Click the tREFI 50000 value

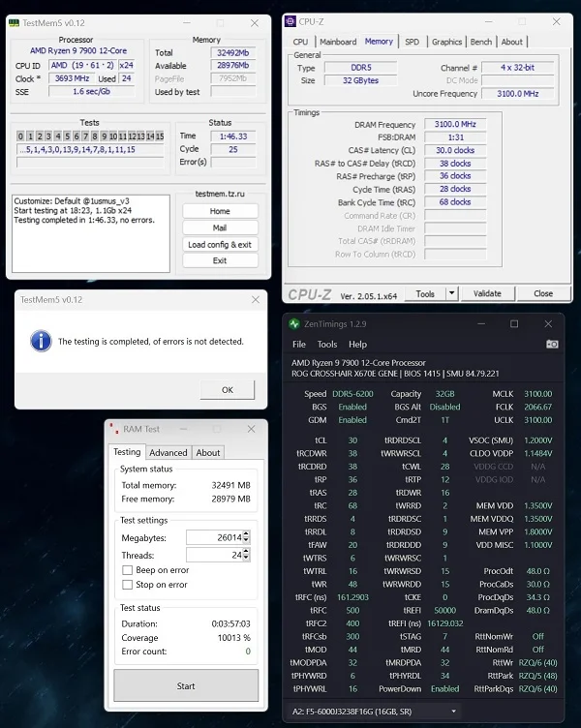(444, 610)
